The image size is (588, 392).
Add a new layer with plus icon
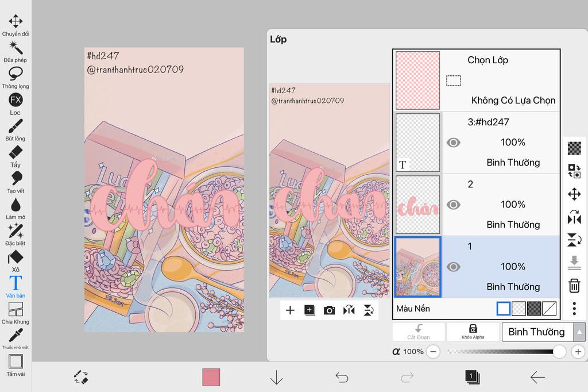coord(290,310)
